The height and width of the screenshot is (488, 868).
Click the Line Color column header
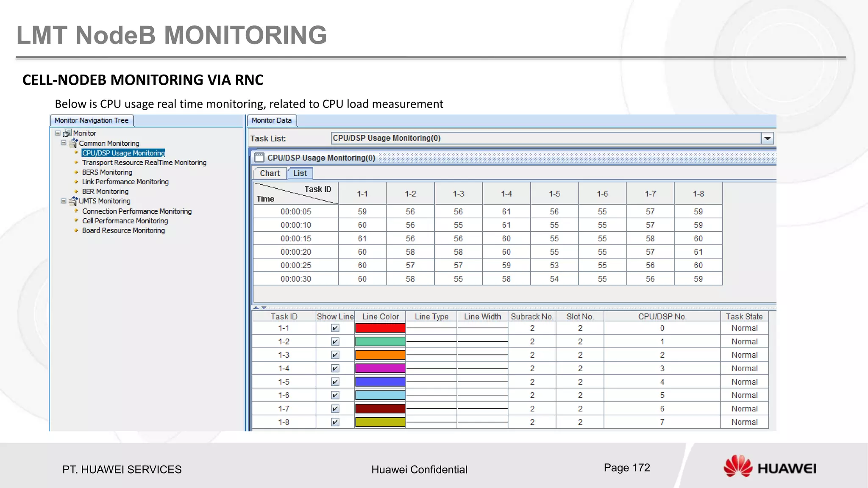coord(380,316)
